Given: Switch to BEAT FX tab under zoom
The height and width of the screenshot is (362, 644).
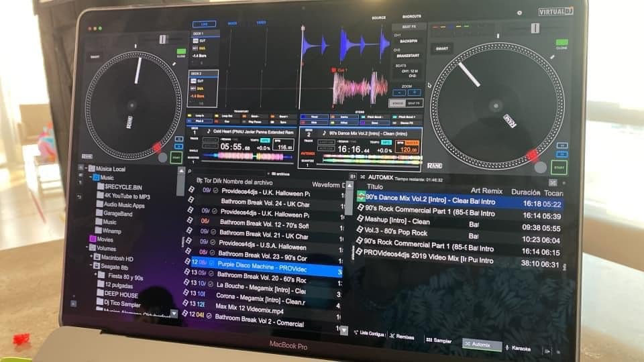Looking at the screenshot, I should 414,103.
